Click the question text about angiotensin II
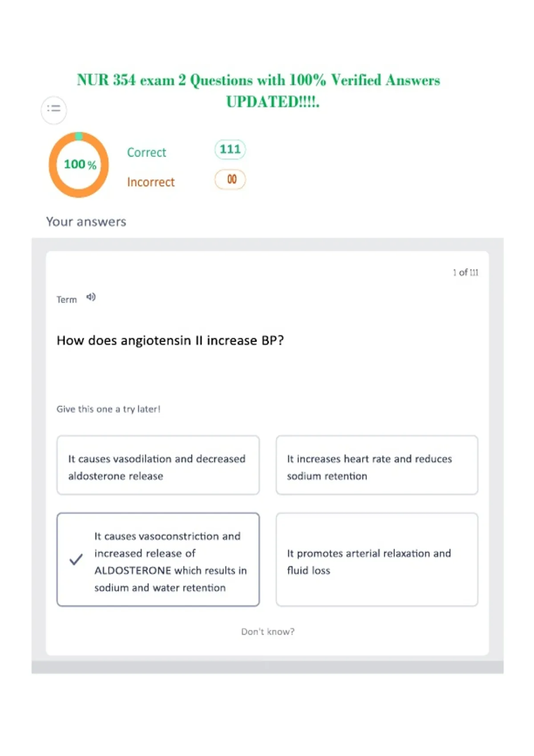This screenshot has height=756, width=534. pos(170,341)
